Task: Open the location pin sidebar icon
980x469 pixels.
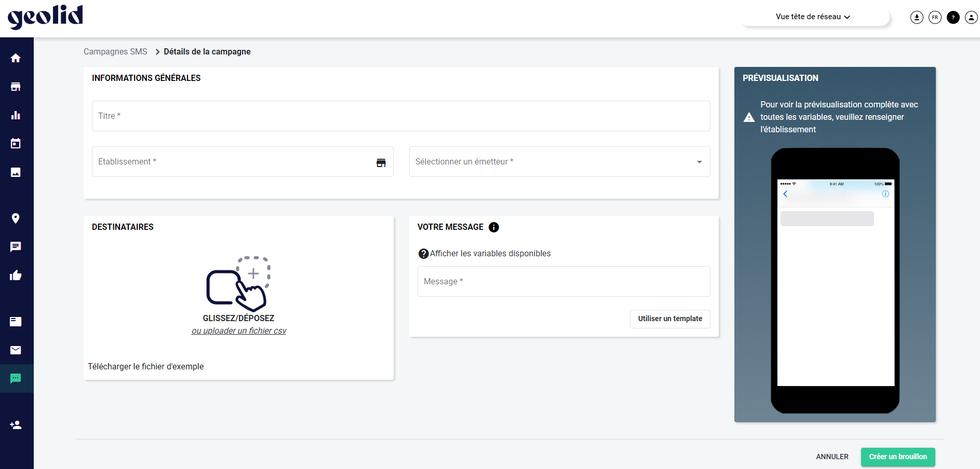Action: 16,218
